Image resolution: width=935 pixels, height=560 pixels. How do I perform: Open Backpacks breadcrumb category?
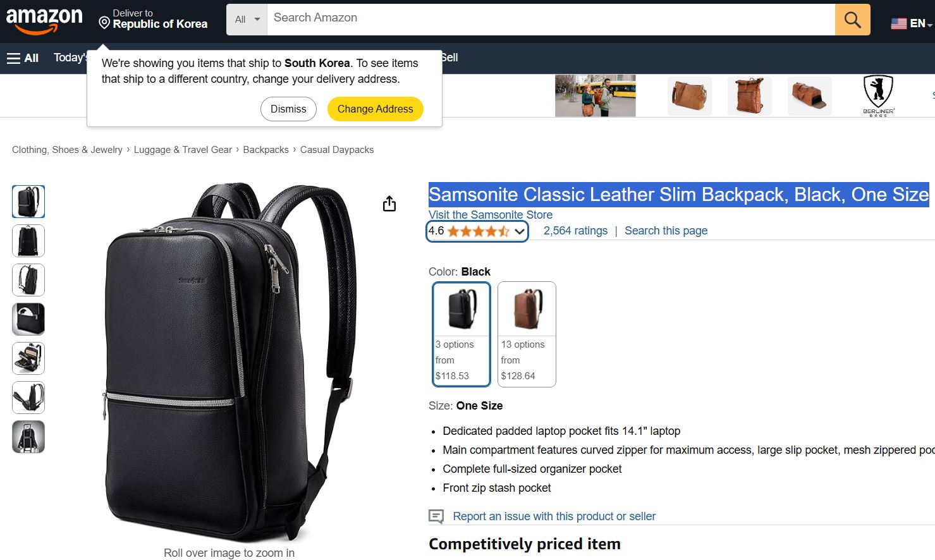click(266, 150)
